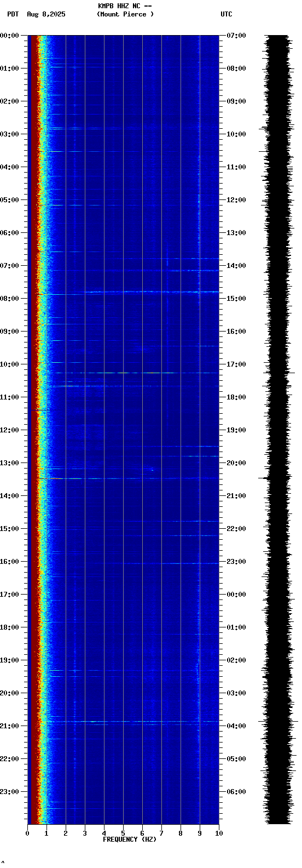Click the 04:00 UTC label on right axis
This screenshot has height=868, width=302.
tap(236, 726)
